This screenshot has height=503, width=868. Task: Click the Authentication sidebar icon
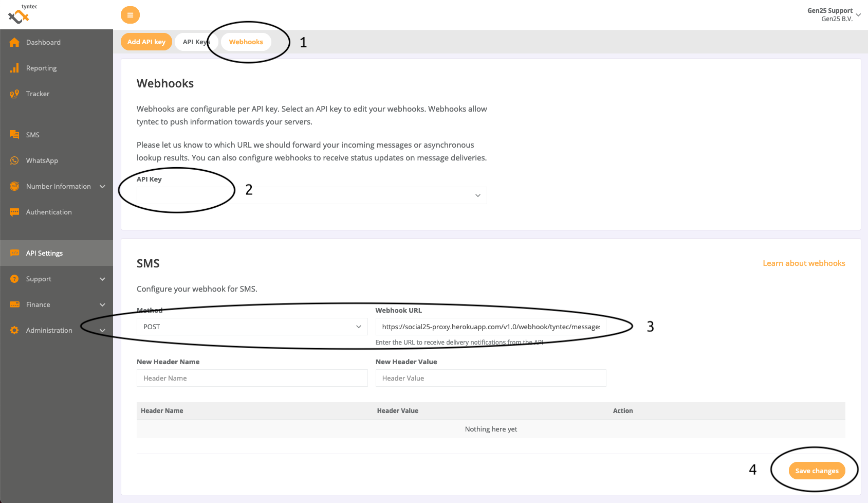tap(14, 212)
